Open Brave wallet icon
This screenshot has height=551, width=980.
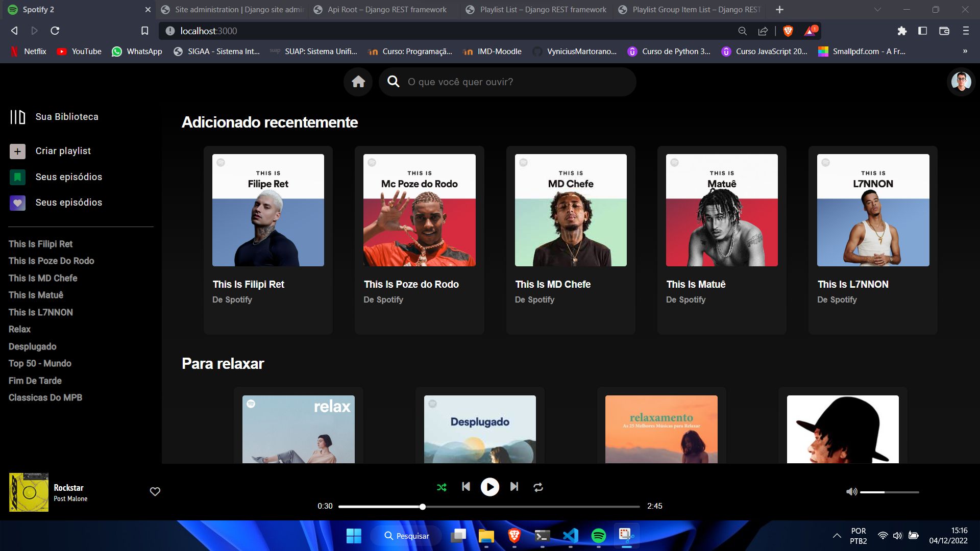pyautogui.click(x=944, y=31)
